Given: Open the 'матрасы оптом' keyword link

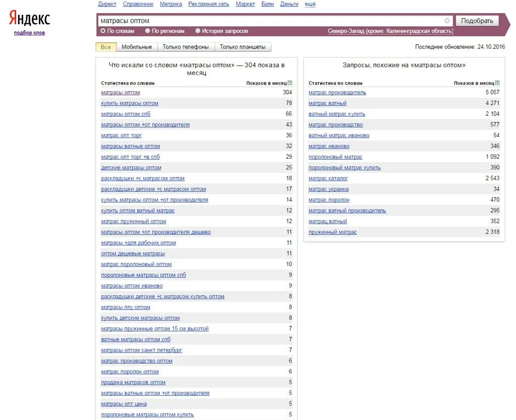Looking at the screenshot, I should click(120, 93).
